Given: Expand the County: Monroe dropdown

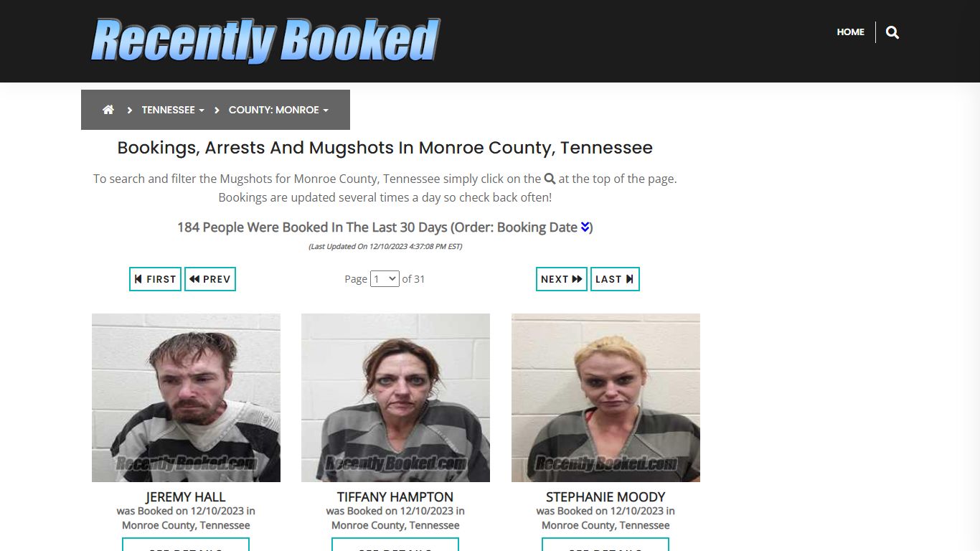Looking at the screenshot, I should click(x=278, y=110).
